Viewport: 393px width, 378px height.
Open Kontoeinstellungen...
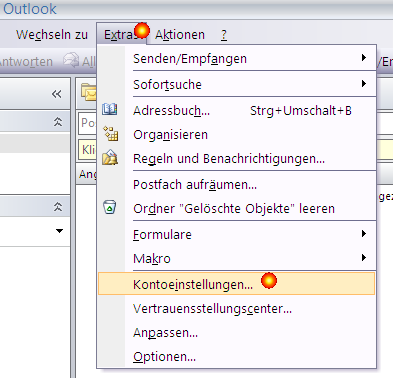tap(237, 284)
